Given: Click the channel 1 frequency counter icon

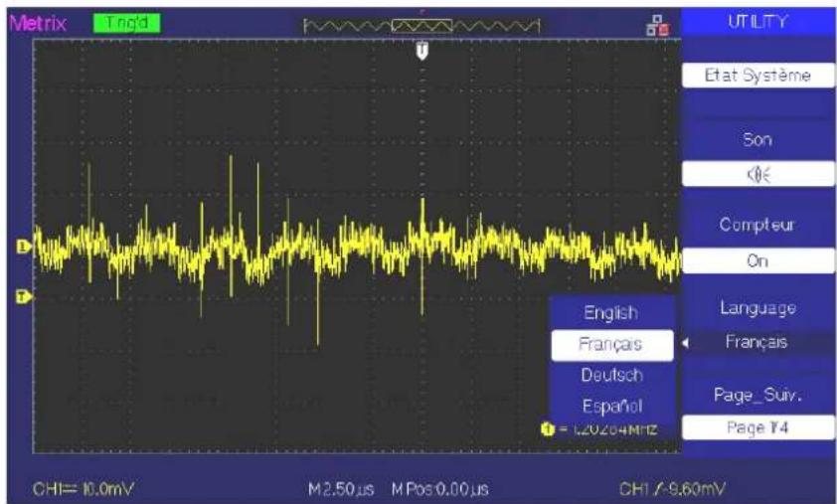Looking at the screenshot, I should pos(548,428).
